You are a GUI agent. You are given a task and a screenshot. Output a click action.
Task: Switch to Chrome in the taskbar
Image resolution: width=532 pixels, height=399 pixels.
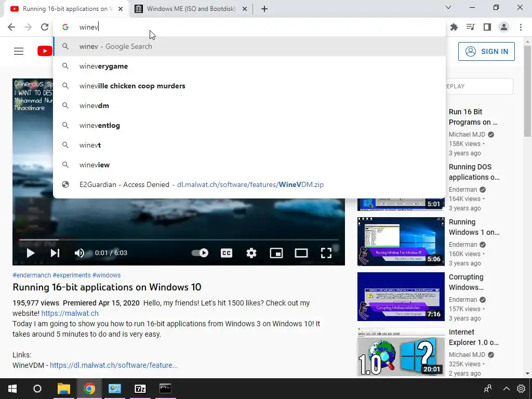(x=89, y=389)
